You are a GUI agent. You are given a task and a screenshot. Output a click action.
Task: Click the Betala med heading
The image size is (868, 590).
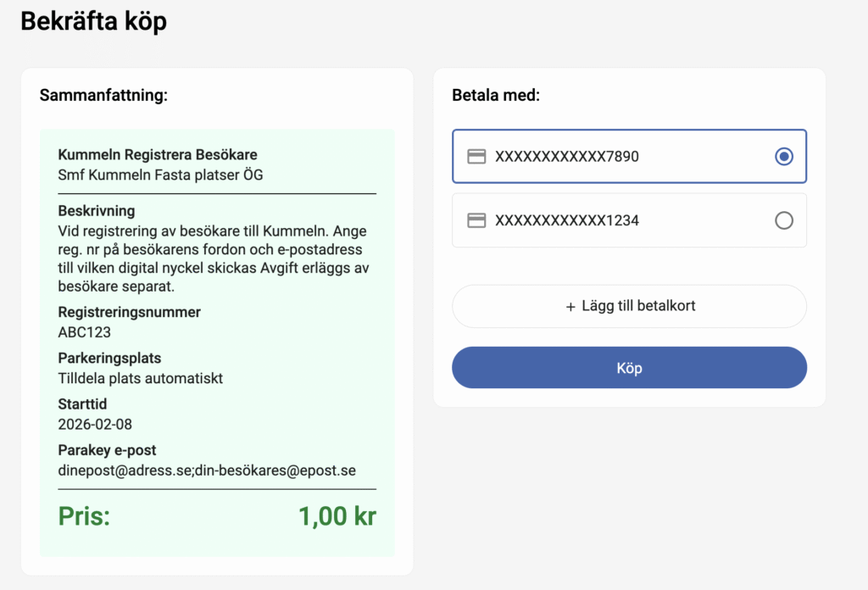496,95
